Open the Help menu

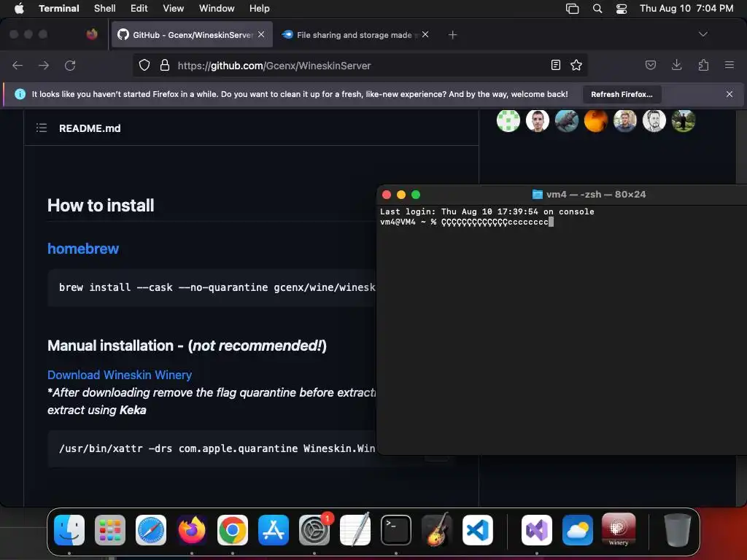(x=259, y=8)
